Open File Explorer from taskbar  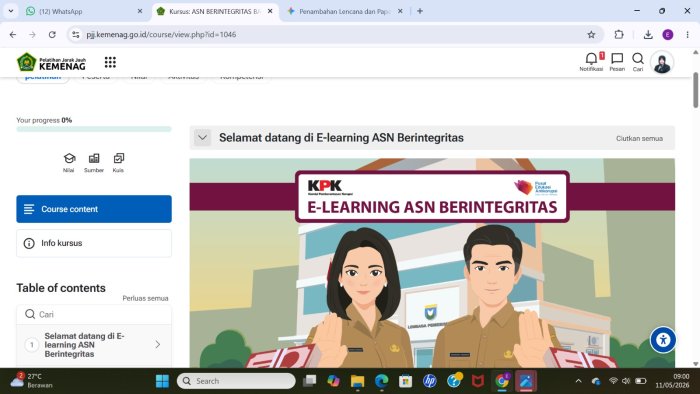(x=357, y=381)
